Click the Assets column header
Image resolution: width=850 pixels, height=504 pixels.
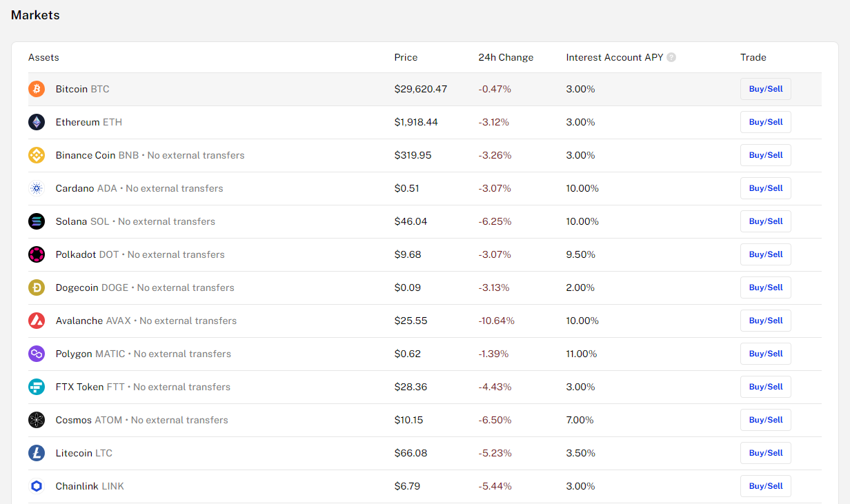pyautogui.click(x=43, y=57)
